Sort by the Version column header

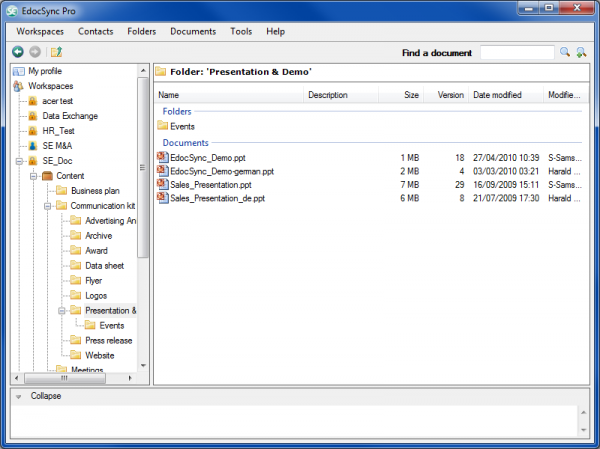446,95
